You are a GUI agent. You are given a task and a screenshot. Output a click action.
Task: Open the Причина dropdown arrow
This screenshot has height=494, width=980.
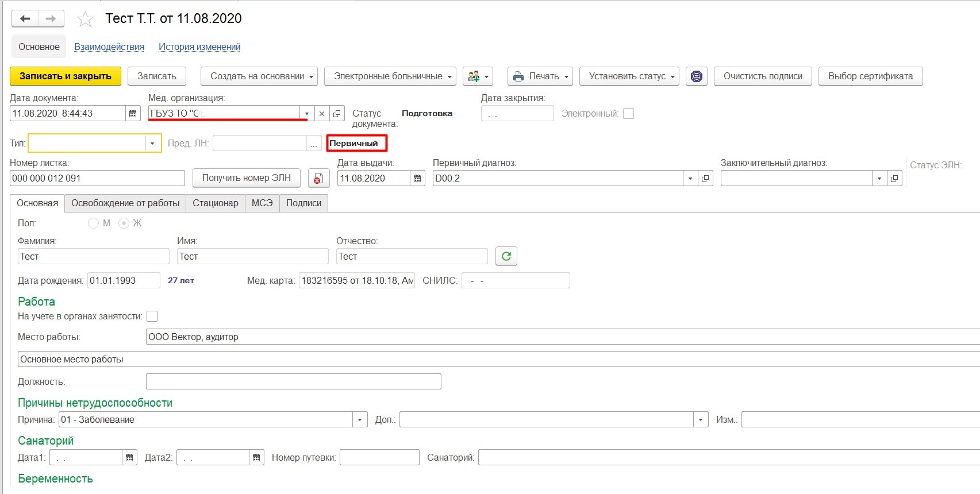point(360,420)
